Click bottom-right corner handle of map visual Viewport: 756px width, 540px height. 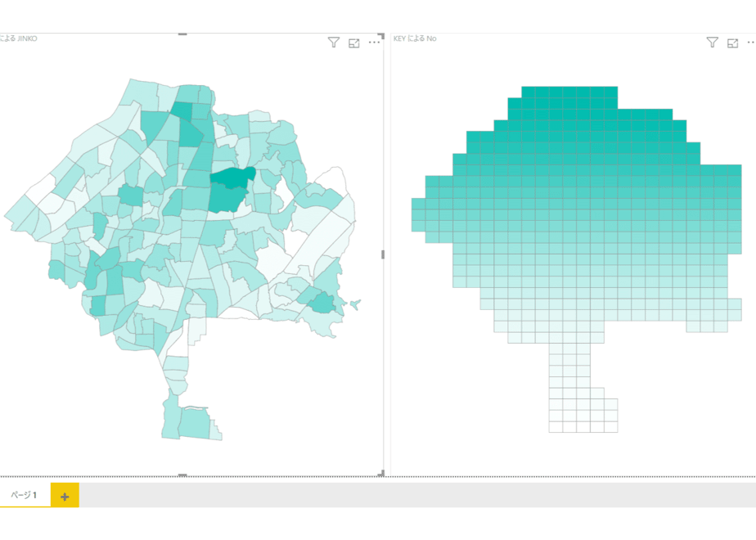381,474
